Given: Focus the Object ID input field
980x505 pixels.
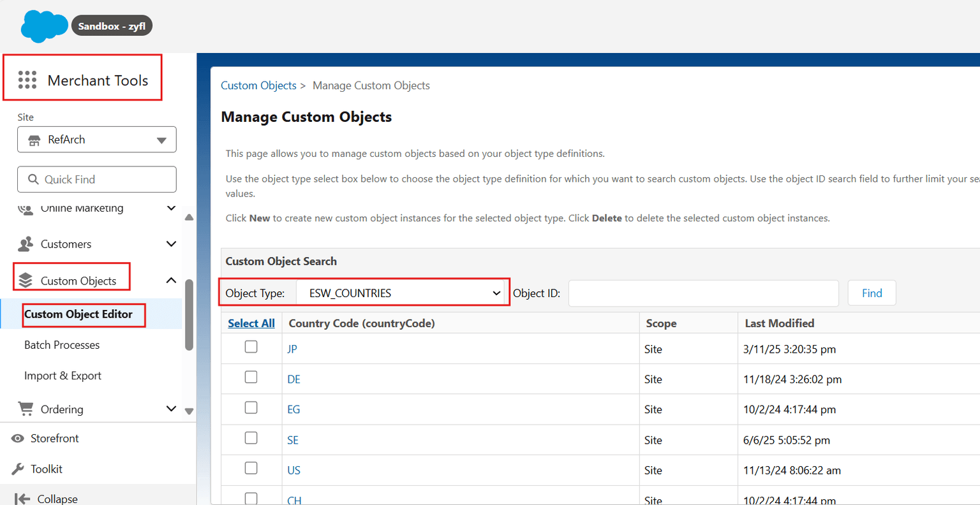Looking at the screenshot, I should (x=703, y=293).
